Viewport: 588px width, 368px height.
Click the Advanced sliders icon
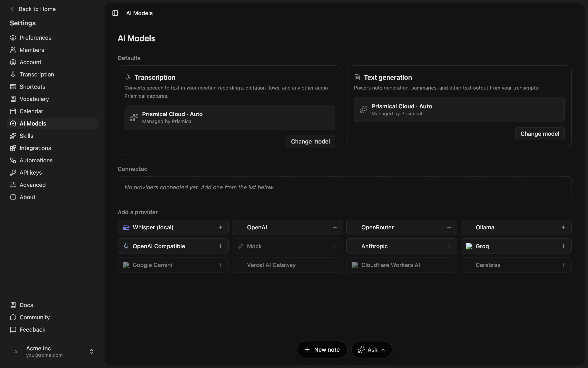13,185
